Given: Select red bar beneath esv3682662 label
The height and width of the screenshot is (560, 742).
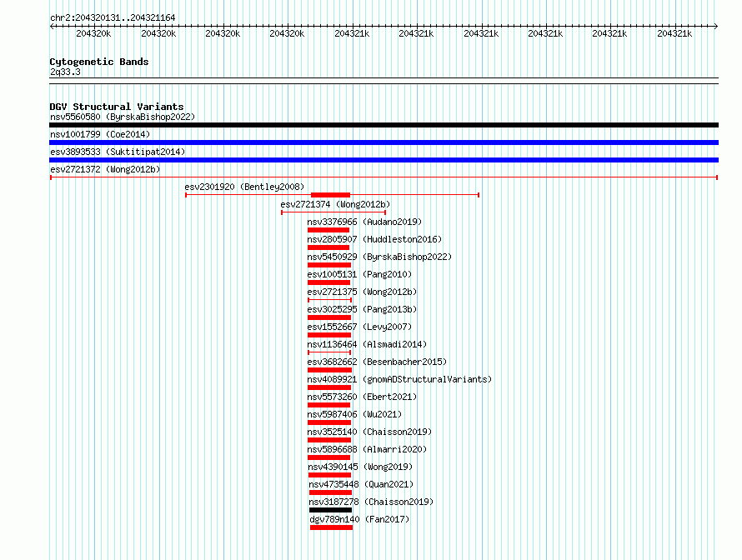Looking at the screenshot, I should pos(329,370).
